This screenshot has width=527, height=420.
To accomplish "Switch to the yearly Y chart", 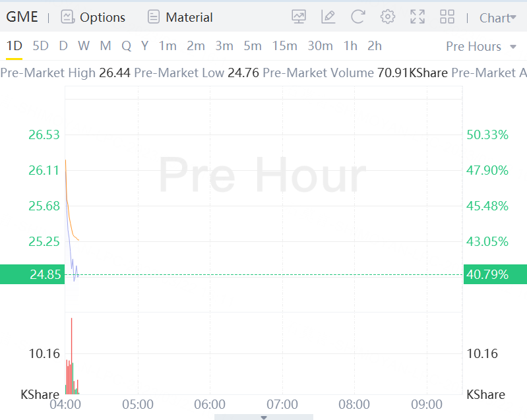I will click(145, 45).
